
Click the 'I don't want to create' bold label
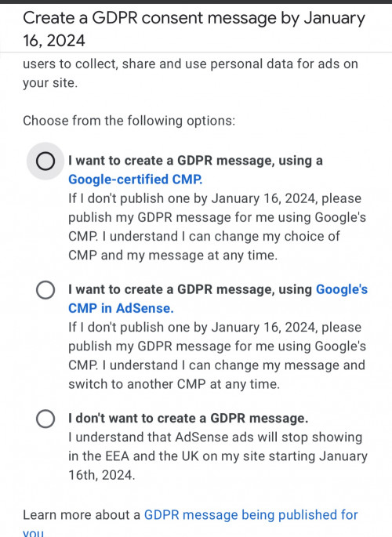coord(188,418)
